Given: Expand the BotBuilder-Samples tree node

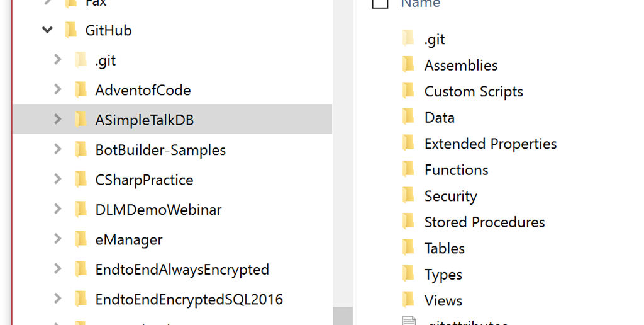Looking at the screenshot, I should pos(58,149).
